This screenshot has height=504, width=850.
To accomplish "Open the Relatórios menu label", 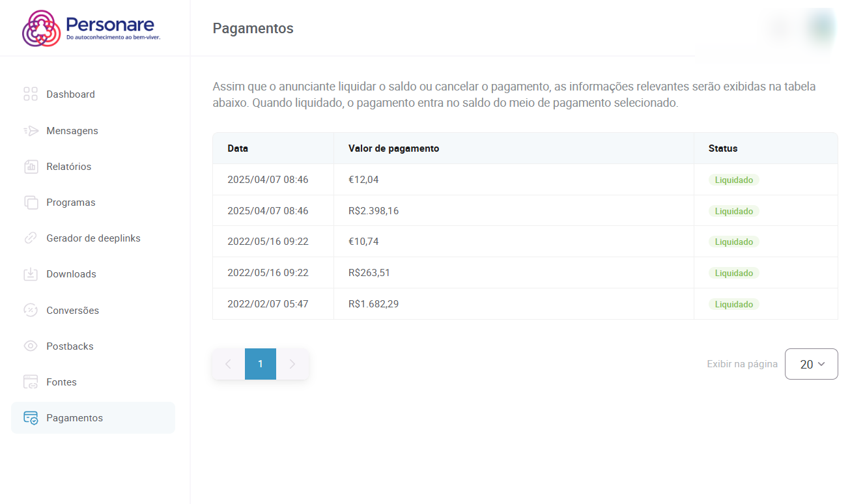I will point(68,167).
